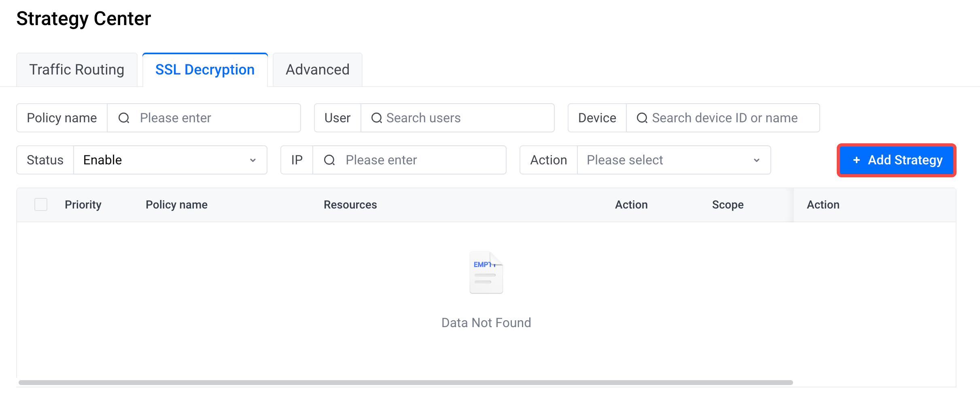Click the magnifier icon in User search
The width and height of the screenshot is (980, 417).
pos(377,118)
